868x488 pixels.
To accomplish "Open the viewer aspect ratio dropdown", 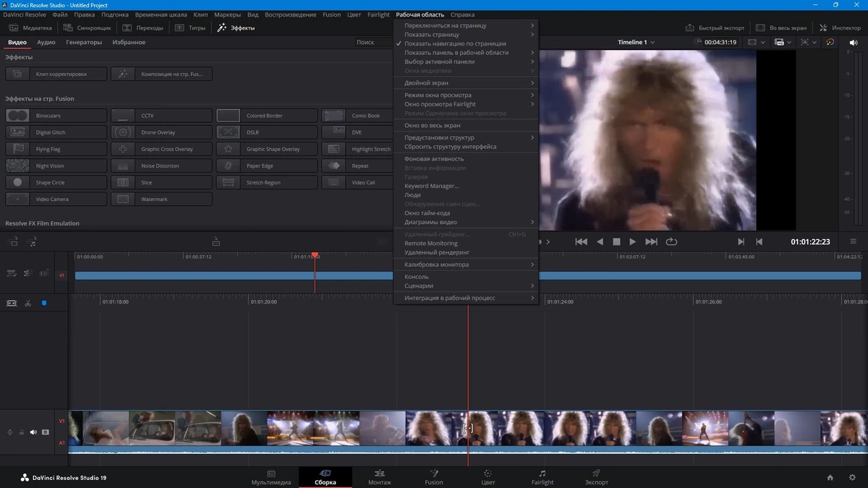I will pyautogui.click(x=755, y=42).
